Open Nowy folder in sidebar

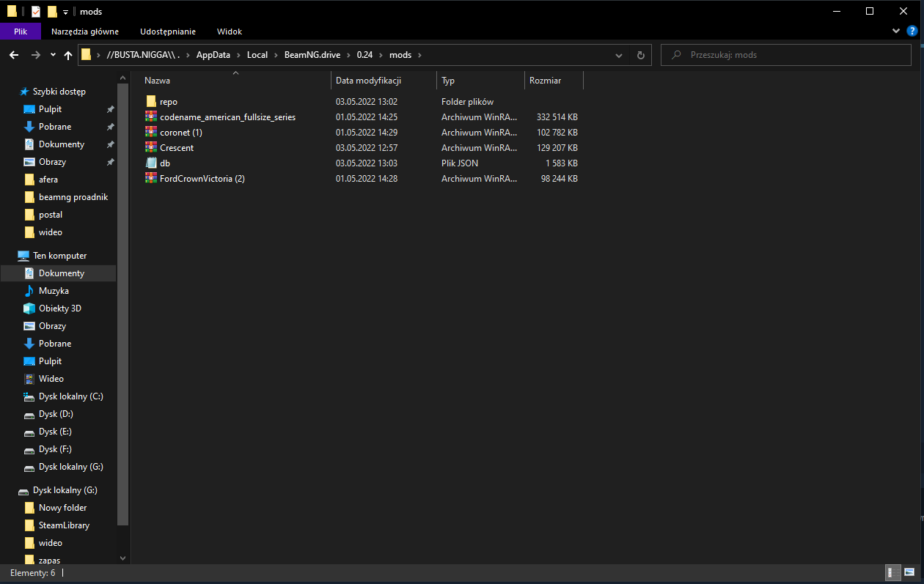(x=62, y=508)
